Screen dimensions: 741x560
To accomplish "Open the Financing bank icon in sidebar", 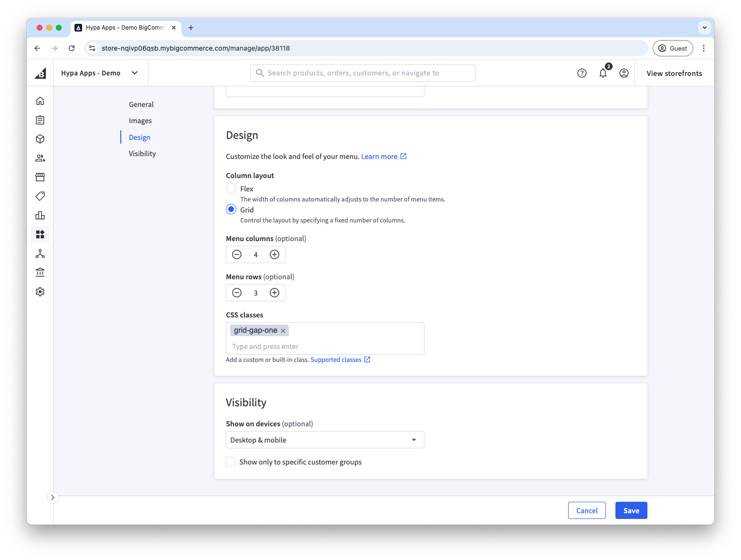I will point(40,273).
